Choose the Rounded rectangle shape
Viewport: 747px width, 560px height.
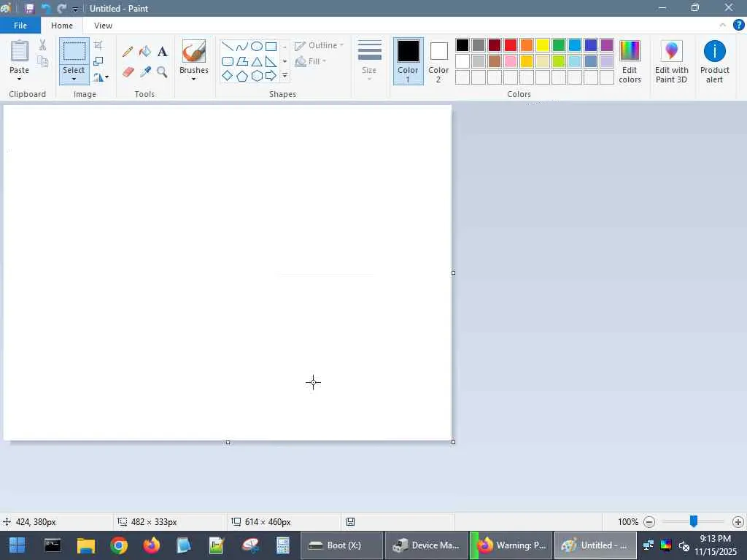[228, 61]
